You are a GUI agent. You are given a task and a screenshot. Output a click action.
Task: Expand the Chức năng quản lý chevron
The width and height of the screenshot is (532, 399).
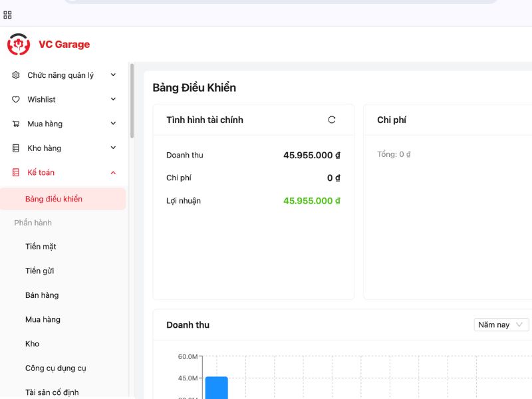point(113,75)
